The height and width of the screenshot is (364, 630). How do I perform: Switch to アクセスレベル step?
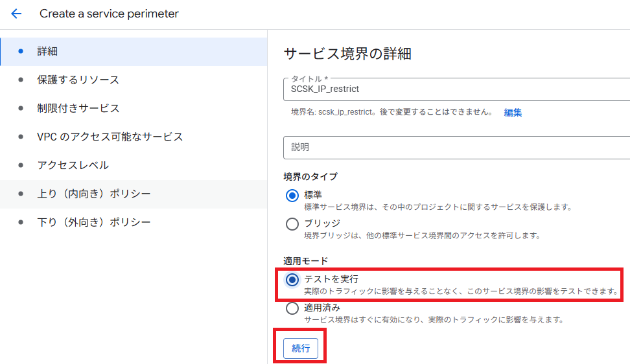[x=73, y=165]
